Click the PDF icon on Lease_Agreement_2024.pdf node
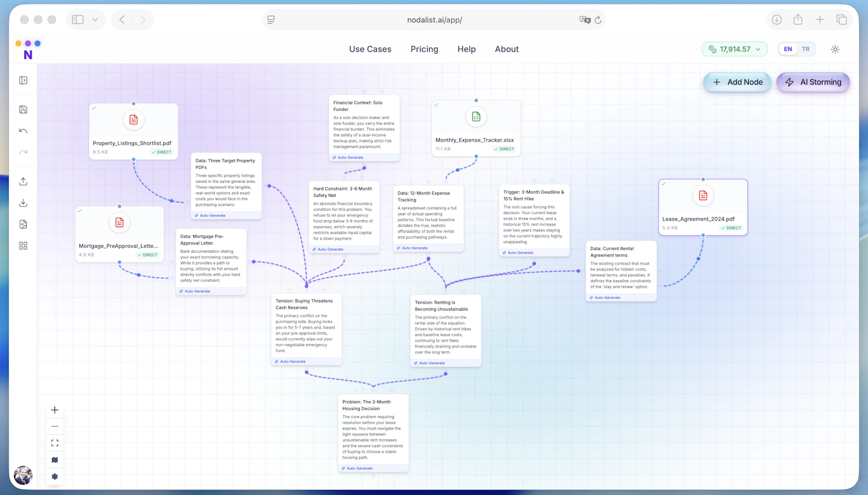 click(x=703, y=196)
